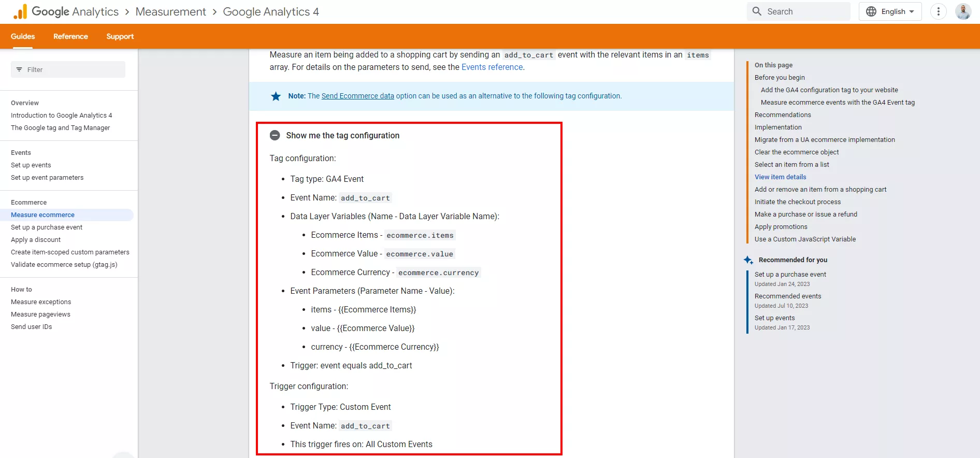Jump to Initiate the checkout process
The width and height of the screenshot is (980, 458).
tap(798, 202)
